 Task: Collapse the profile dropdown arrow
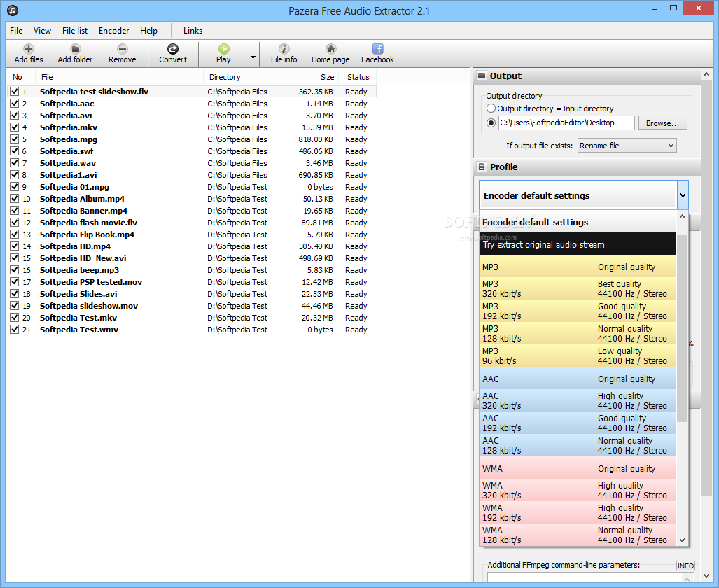click(683, 195)
